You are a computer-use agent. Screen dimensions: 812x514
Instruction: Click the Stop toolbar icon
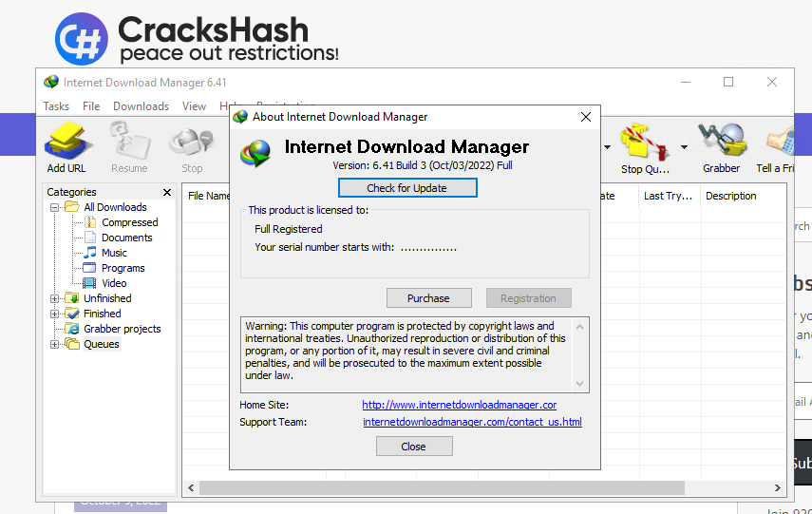[x=192, y=143]
